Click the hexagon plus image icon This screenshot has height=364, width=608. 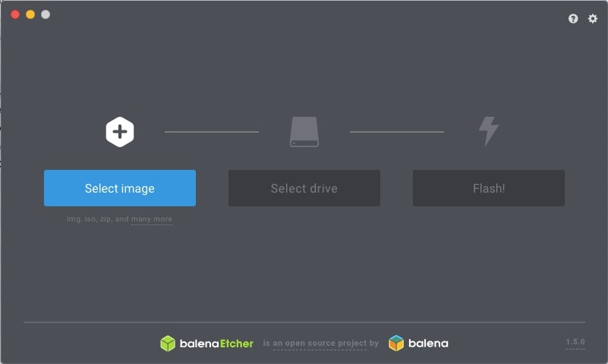coord(120,132)
